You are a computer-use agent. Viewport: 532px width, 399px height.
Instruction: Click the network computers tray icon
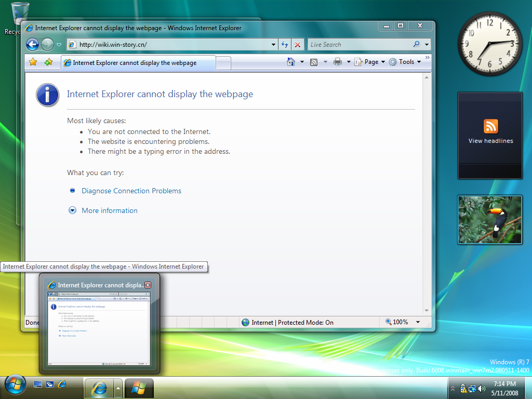(472, 389)
